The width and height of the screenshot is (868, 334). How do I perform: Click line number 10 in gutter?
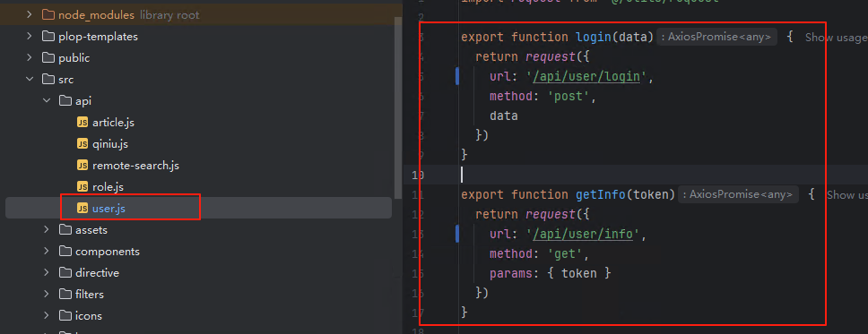(x=418, y=176)
